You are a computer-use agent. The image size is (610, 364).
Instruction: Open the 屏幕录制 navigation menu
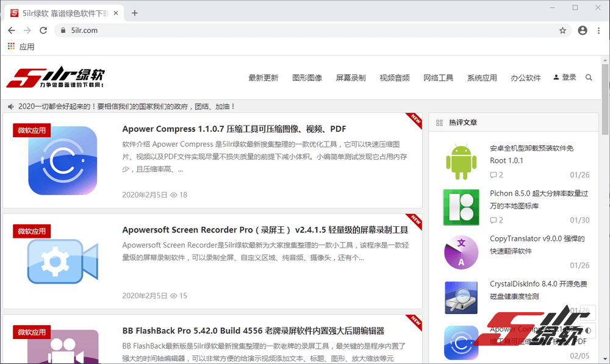(x=351, y=78)
